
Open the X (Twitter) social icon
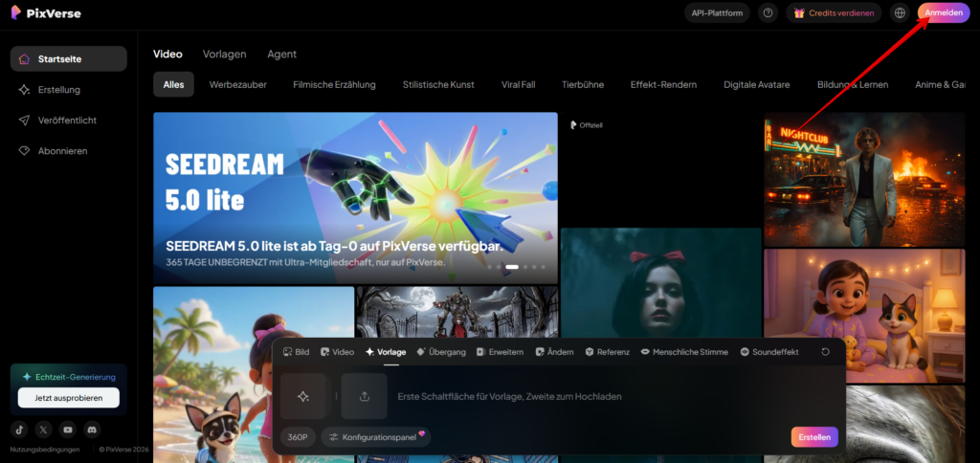coord(44,430)
